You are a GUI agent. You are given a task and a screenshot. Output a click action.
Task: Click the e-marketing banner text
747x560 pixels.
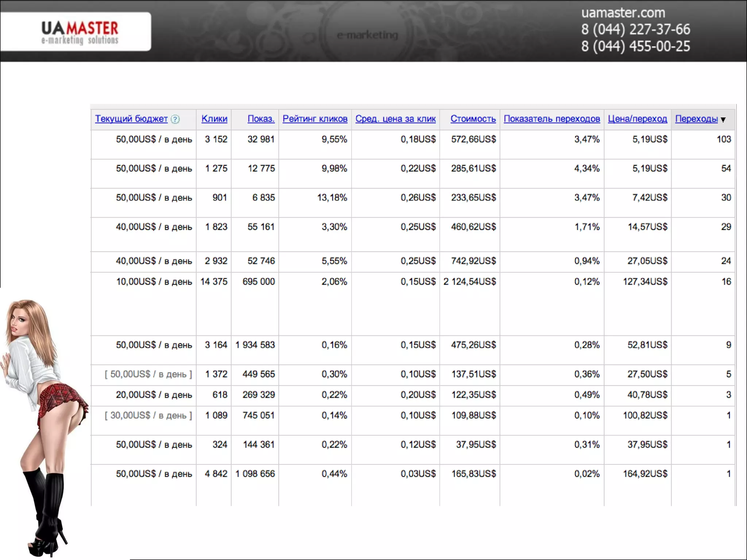(367, 35)
